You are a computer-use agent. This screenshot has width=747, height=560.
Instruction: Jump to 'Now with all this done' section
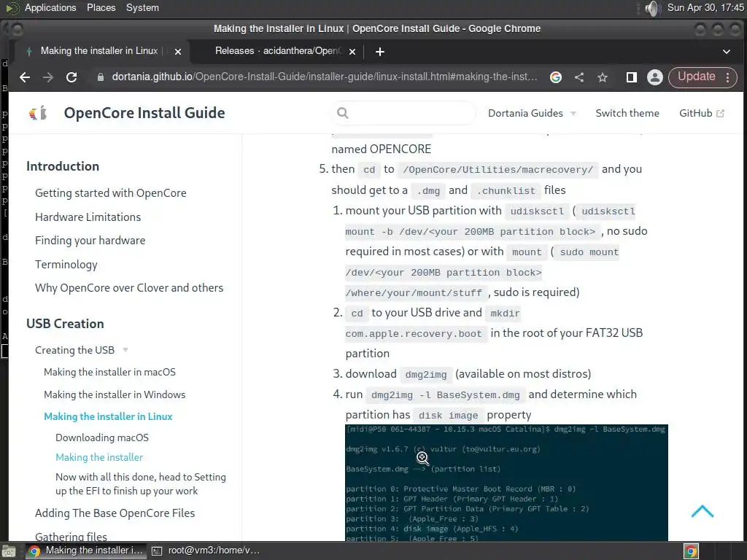click(x=141, y=484)
